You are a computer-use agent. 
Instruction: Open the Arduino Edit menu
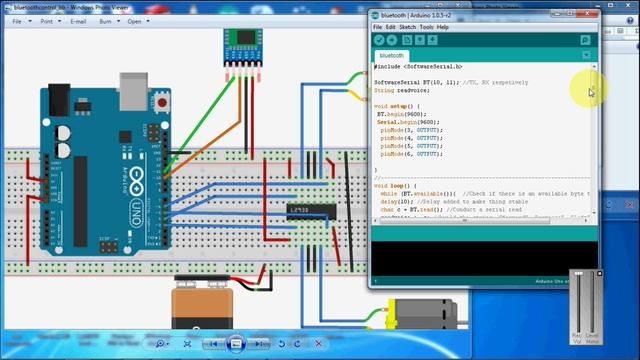click(x=391, y=27)
